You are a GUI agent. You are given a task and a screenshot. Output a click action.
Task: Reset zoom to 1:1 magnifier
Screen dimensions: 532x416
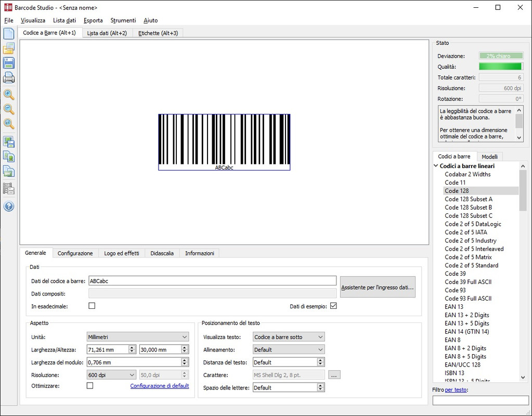click(8, 124)
